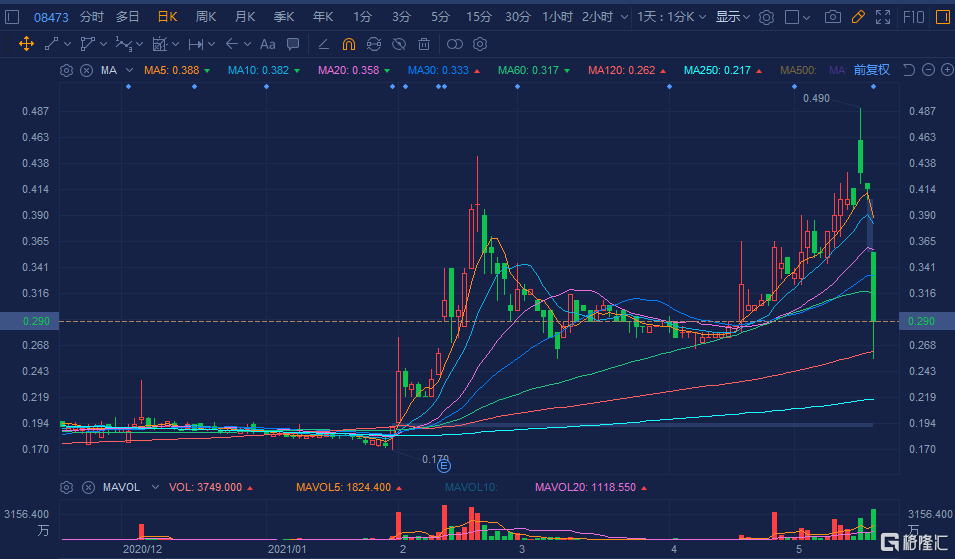Zoom in the chart with plus icon

[946, 70]
